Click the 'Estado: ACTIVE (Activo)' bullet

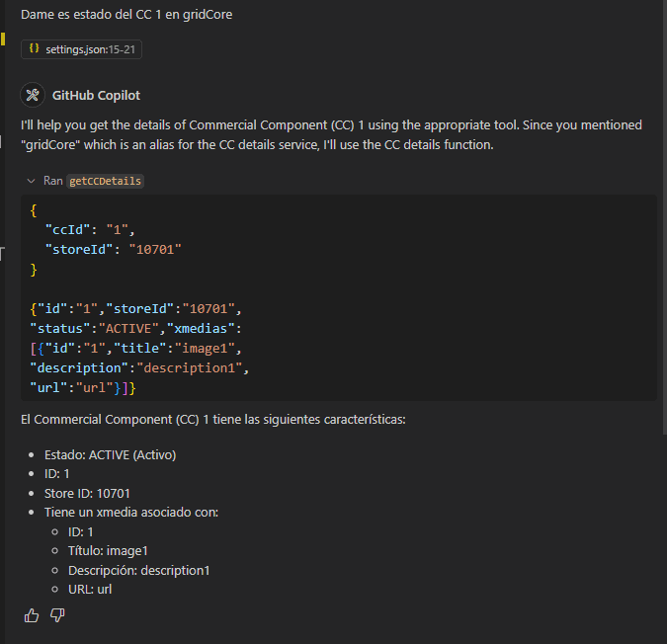[x=110, y=455]
